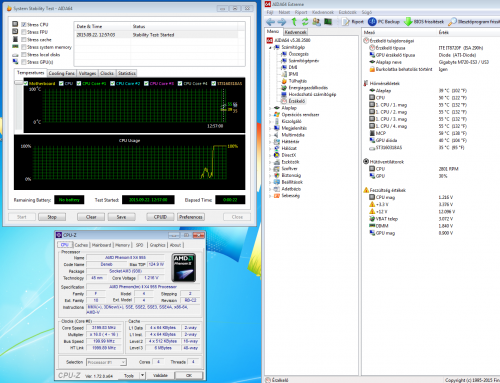Expand the Operációs rendszer tree node
Screen dimensions: 500x383
(x=270, y=115)
